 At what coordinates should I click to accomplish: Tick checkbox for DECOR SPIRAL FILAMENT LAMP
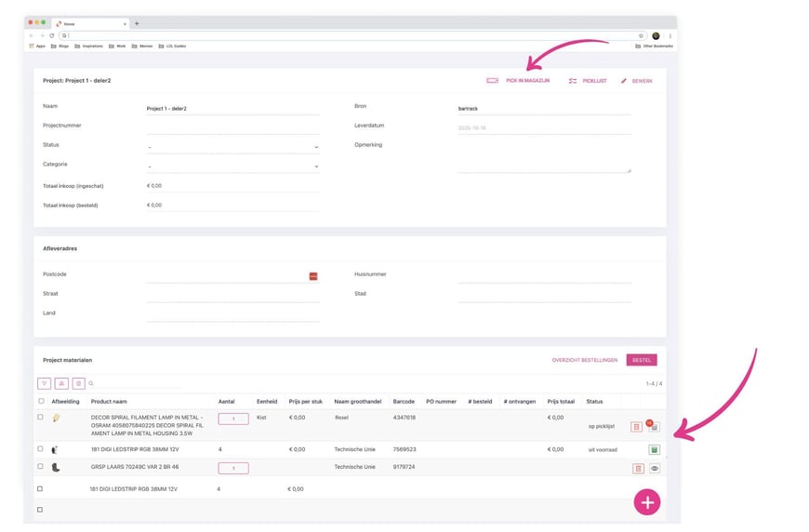click(x=40, y=418)
